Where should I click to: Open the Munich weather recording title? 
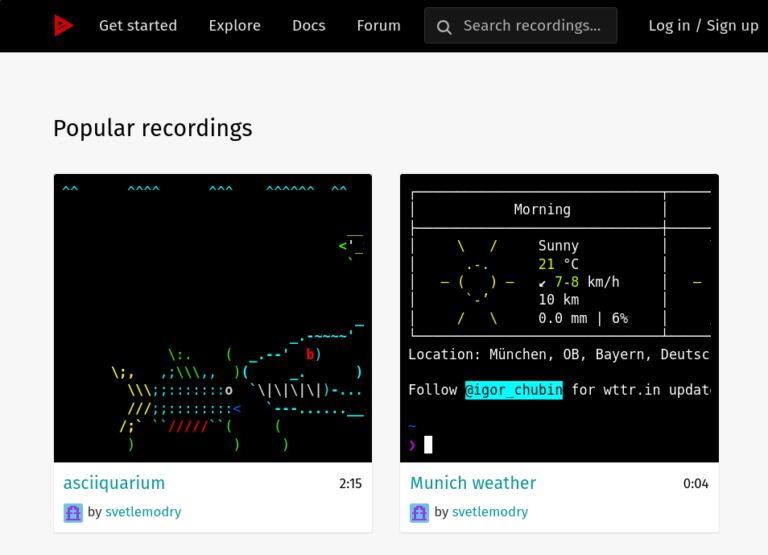[x=473, y=483]
